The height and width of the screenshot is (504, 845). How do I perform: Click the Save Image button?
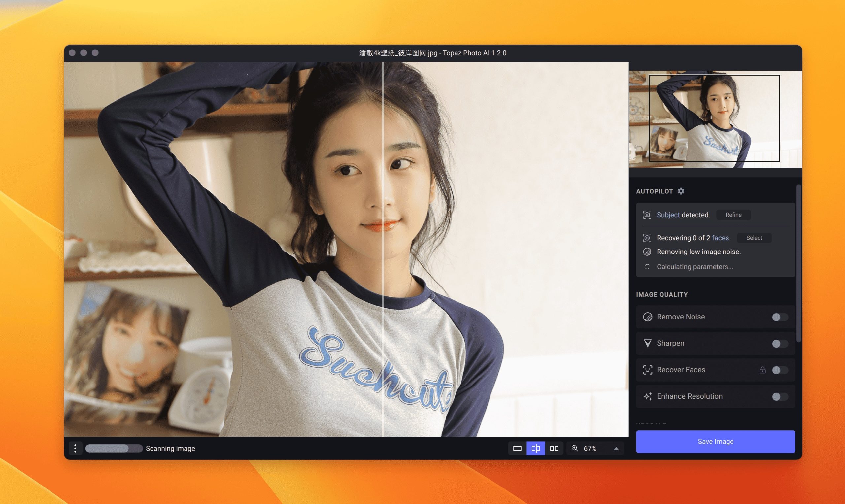pos(715,441)
